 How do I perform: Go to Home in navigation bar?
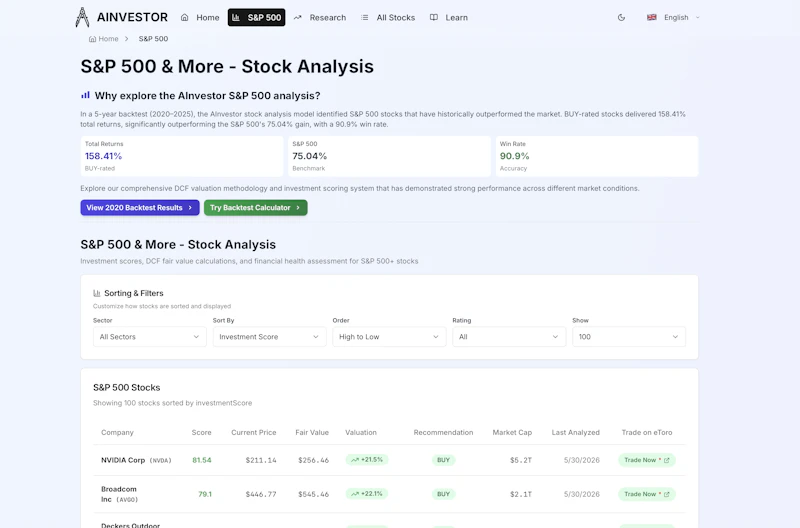click(200, 17)
